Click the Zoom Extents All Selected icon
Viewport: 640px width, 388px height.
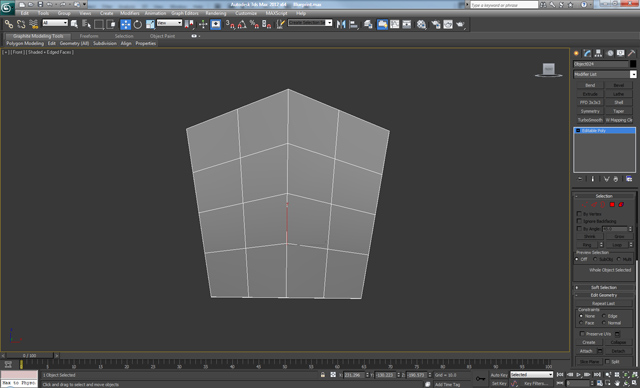click(x=634, y=375)
